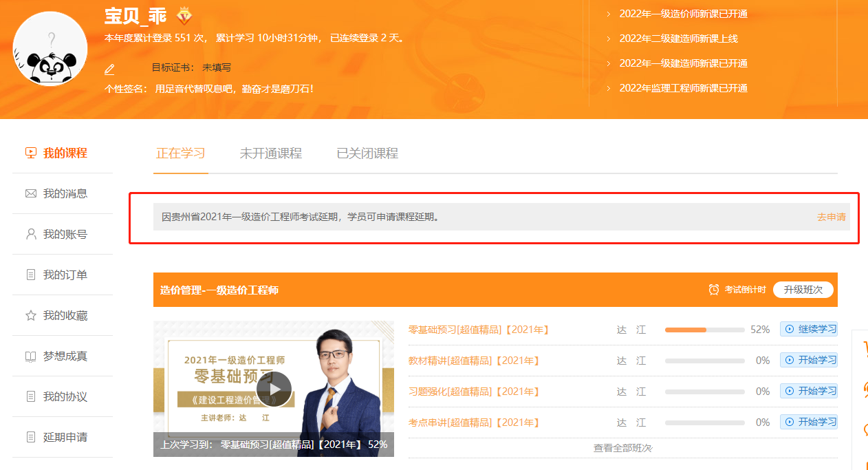This screenshot has width=868, height=470.
Task: Click the envelope icon for 我的消息
Action: (x=31, y=194)
